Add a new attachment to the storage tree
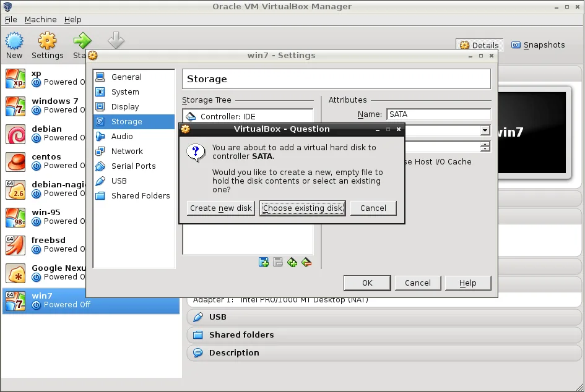 coord(292,262)
